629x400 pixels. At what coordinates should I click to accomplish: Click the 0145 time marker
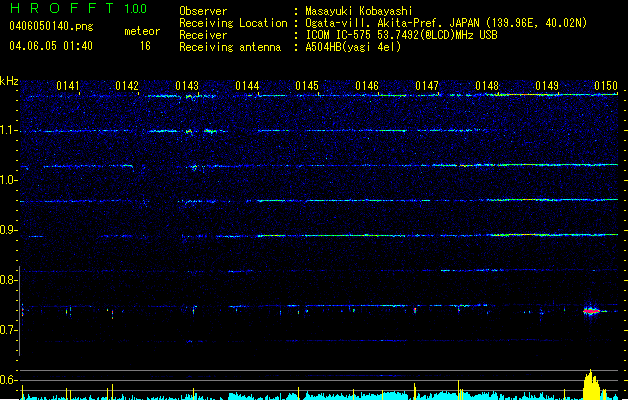(x=307, y=85)
